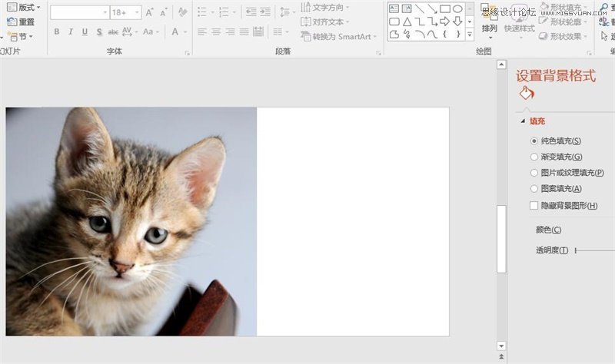The image size is (615, 364).
Task: Select the straight line shape
Action: point(420,8)
